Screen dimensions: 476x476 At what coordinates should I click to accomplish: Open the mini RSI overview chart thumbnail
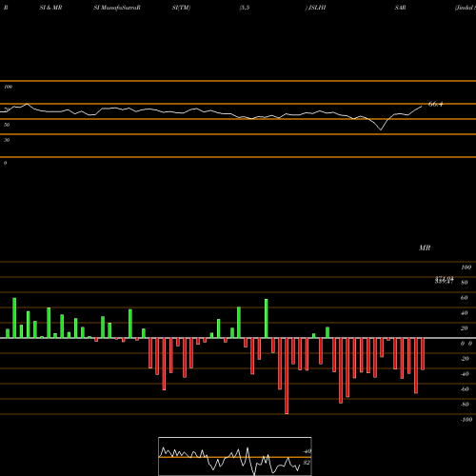pos(235,456)
